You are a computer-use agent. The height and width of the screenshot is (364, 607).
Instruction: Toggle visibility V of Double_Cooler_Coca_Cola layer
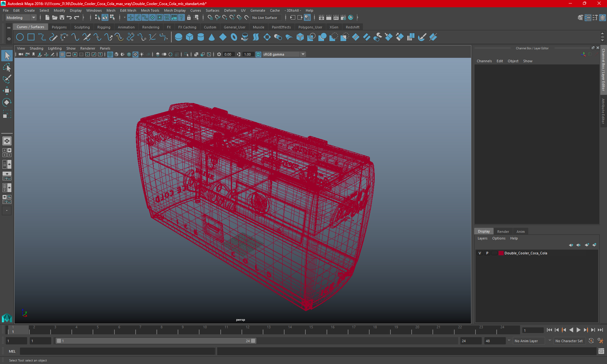pyautogui.click(x=480, y=253)
